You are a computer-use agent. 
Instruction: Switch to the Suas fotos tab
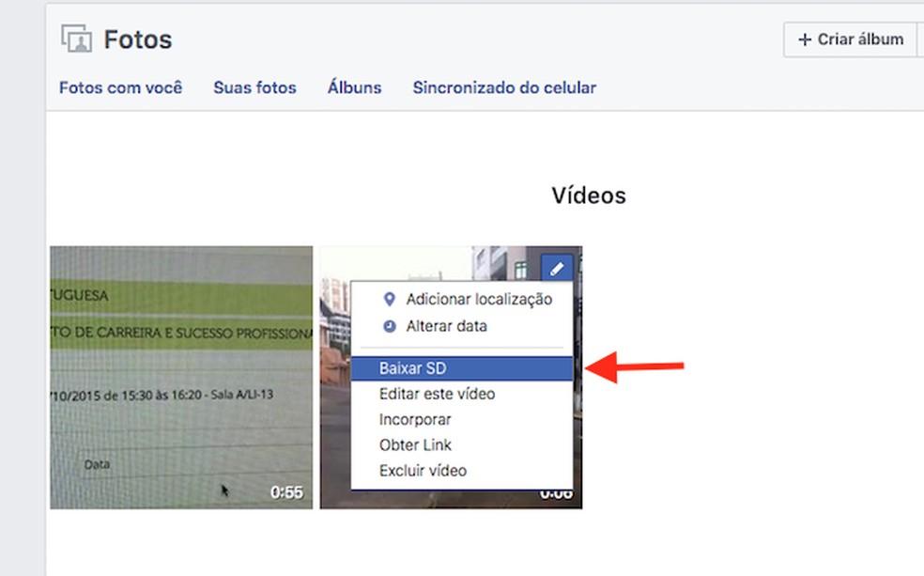pos(254,87)
